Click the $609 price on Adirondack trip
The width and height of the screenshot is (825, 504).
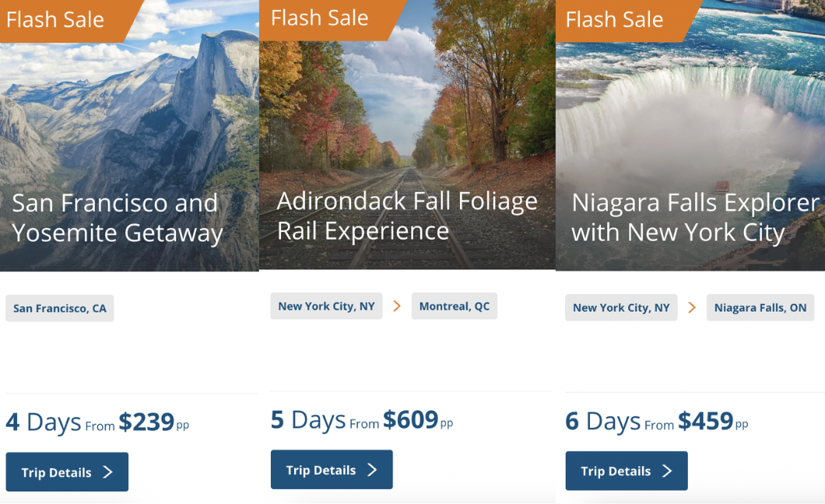tap(411, 419)
